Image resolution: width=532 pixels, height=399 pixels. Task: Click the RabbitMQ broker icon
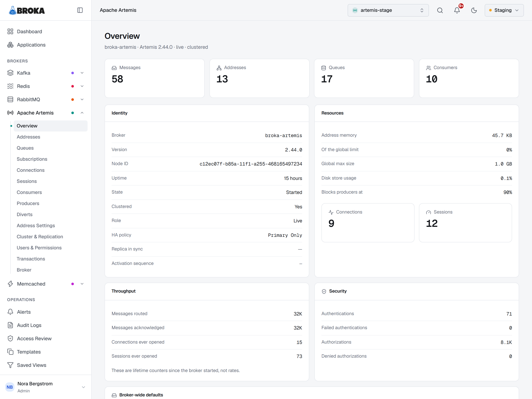10,99
